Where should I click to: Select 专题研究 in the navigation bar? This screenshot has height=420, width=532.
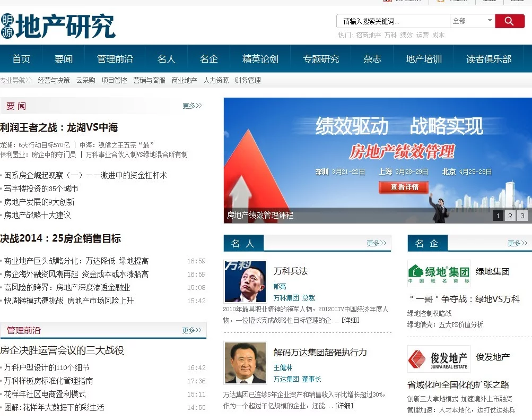click(x=320, y=59)
